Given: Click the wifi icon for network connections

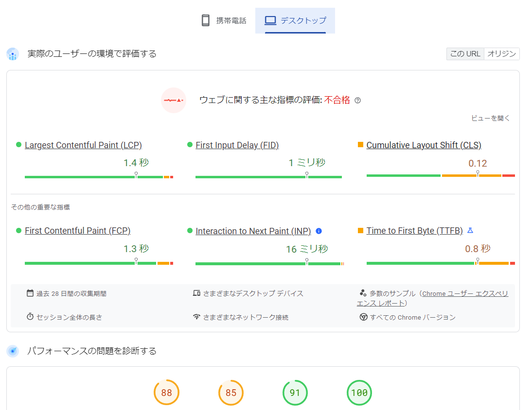Looking at the screenshot, I should tap(197, 317).
